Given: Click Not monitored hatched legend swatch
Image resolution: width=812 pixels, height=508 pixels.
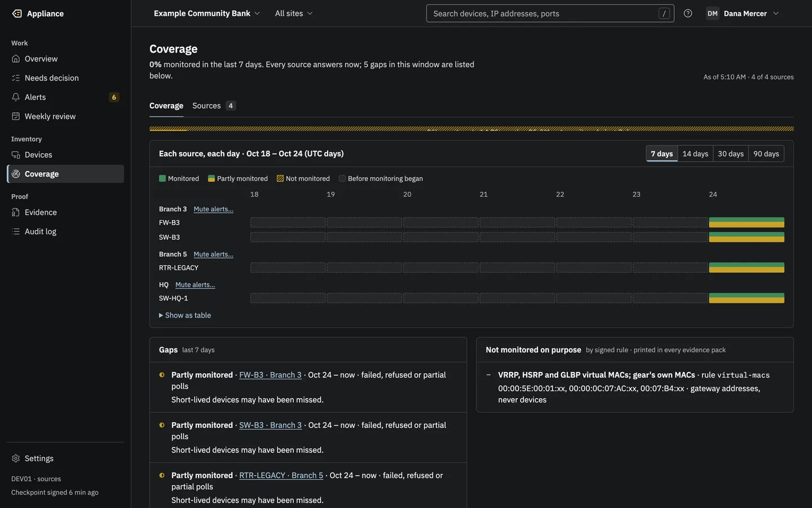Looking at the screenshot, I should 280,178.
